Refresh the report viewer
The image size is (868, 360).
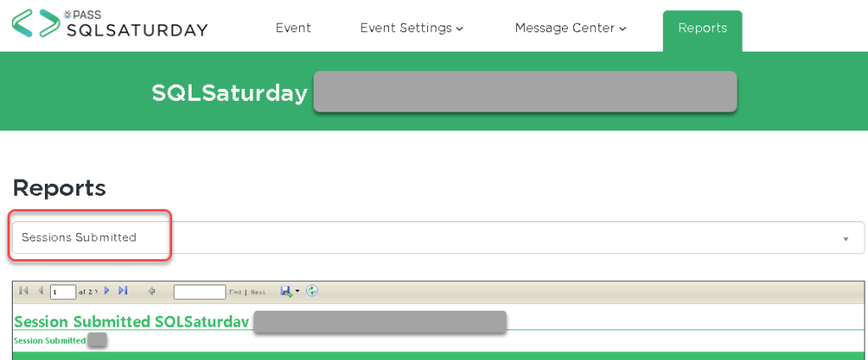click(312, 291)
